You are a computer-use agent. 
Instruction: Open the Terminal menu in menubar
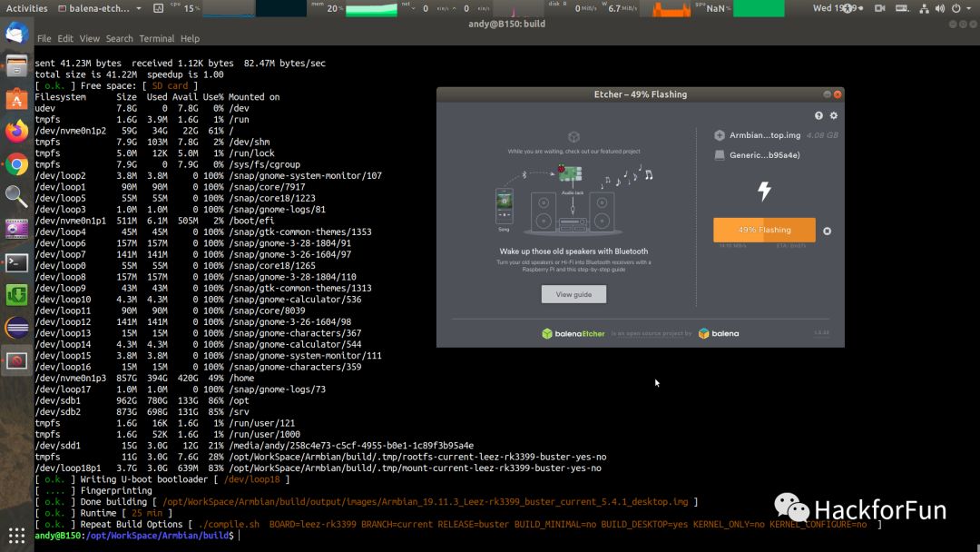point(156,39)
